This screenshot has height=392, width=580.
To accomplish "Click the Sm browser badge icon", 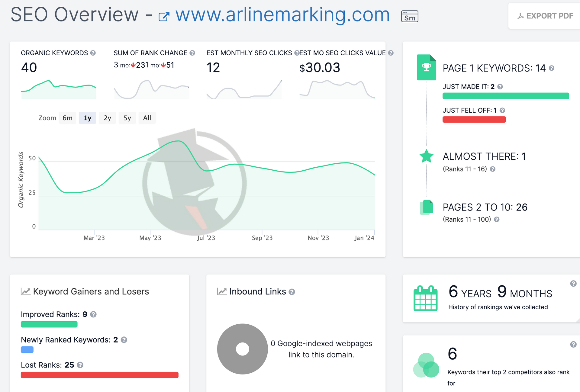I will pos(410,16).
